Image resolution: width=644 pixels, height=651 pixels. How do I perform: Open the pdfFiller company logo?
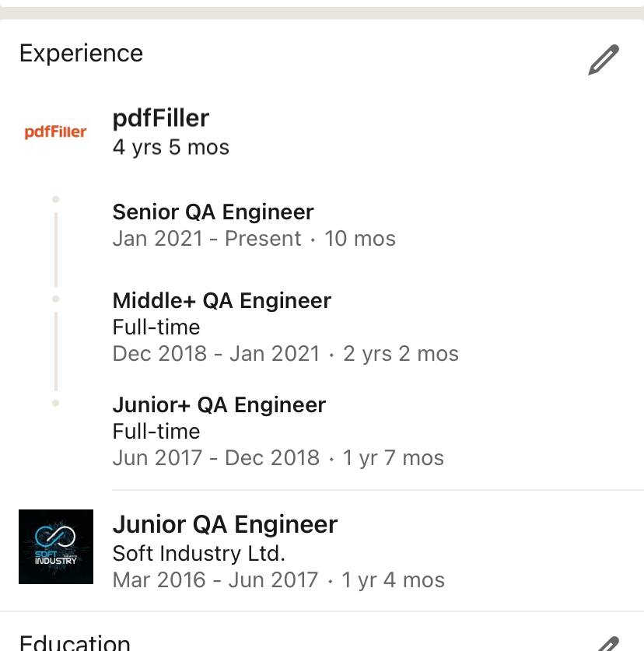click(56, 132)
